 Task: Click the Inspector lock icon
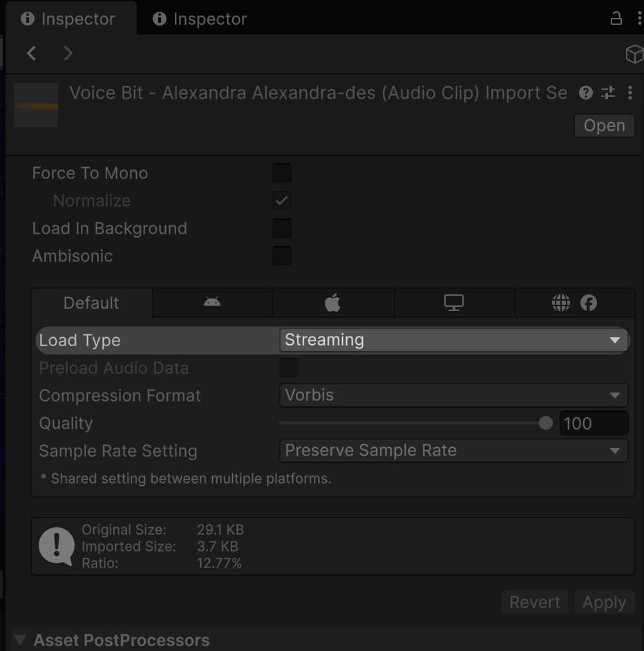click(616, 19)
